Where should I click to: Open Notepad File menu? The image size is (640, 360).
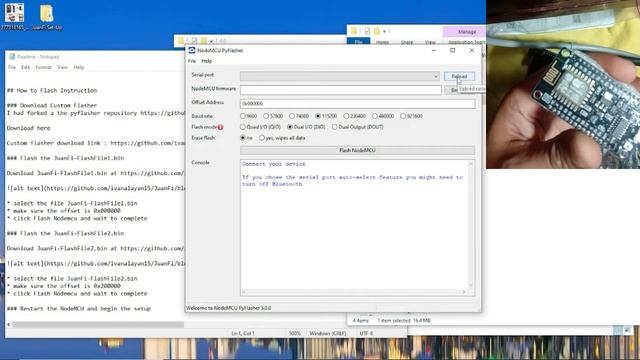click(x=12, y=67)
